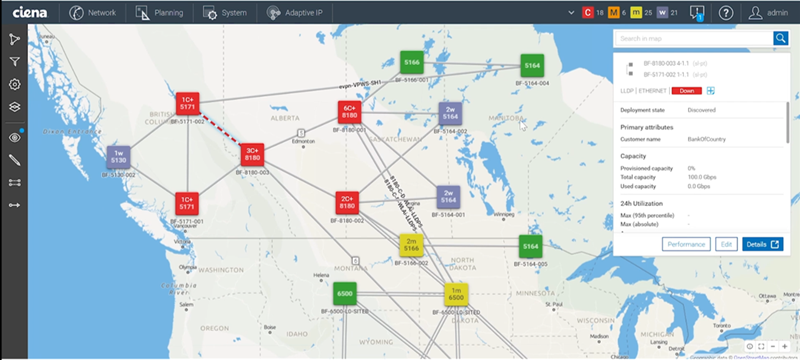Open the help question mark icon
This screenshot has width=800, height=360.
click(726, 13)
